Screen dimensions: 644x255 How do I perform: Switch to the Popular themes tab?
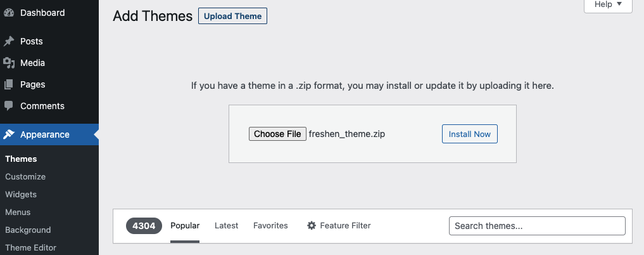pos(185,226)
